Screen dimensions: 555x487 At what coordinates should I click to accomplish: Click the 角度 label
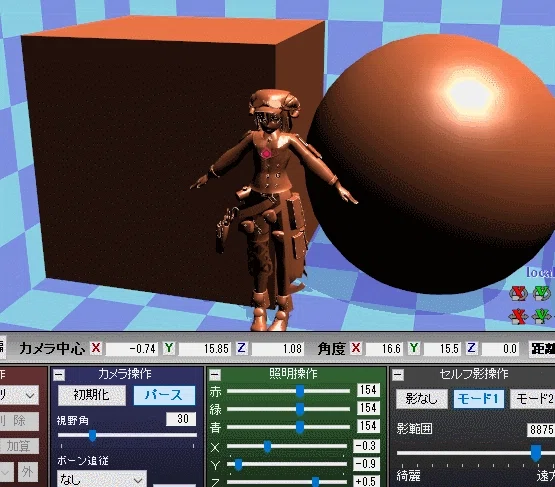(331, 349)
